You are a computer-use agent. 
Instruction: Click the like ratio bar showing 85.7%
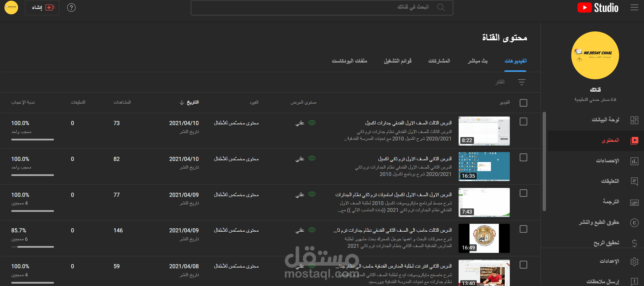point(32,247)
